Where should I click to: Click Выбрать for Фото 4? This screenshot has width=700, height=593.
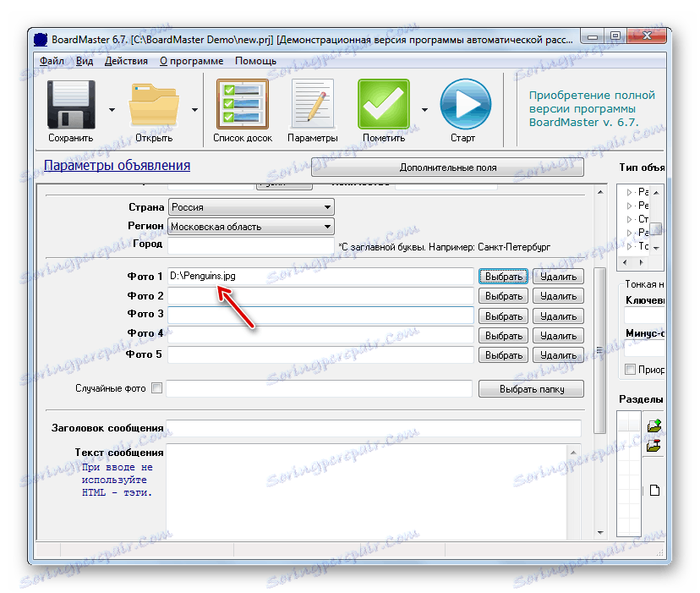coord(504,336)
